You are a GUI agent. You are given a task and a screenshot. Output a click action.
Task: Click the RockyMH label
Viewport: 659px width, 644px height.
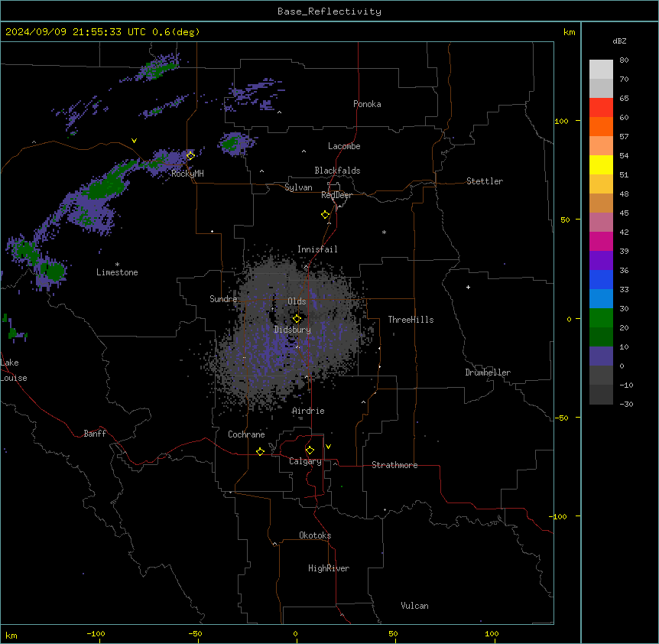[x=187, y=174]
